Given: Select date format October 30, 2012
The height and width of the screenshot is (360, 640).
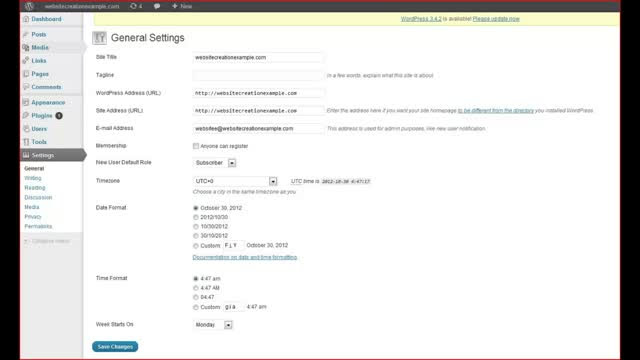Looking at the screenshot, I should pos(196,208).
